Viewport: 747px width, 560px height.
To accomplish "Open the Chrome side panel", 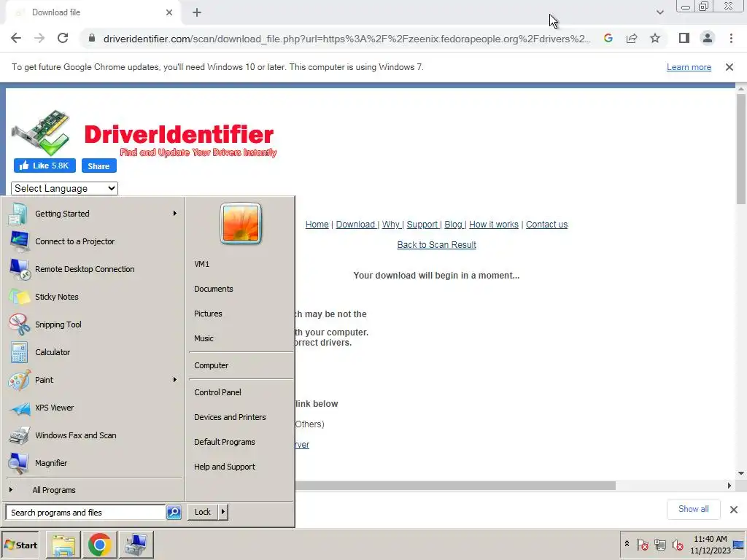I will 684,38.
